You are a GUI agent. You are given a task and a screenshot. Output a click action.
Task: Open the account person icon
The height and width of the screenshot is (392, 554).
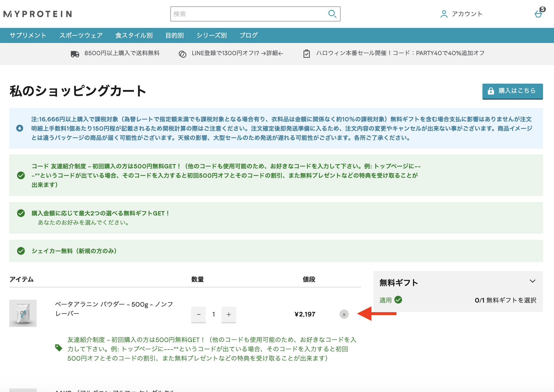tap(444, 14)
